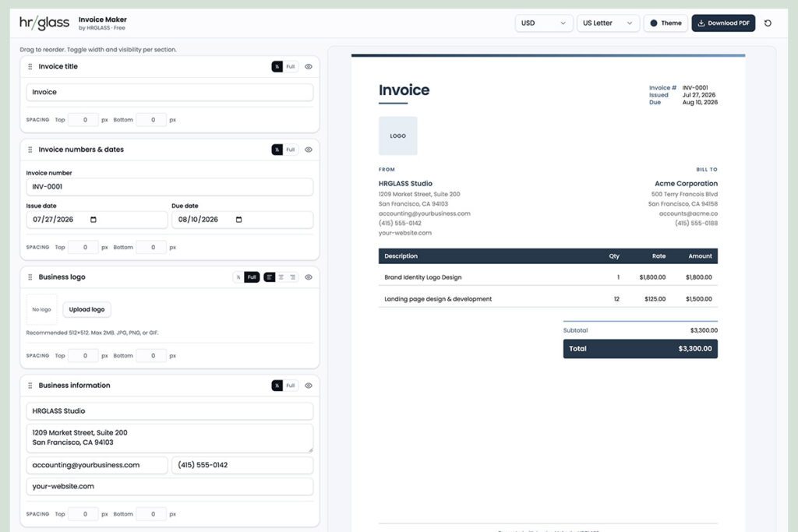Open the US Letter page size dropdown

pyautogui.click(x=608, y=23)
